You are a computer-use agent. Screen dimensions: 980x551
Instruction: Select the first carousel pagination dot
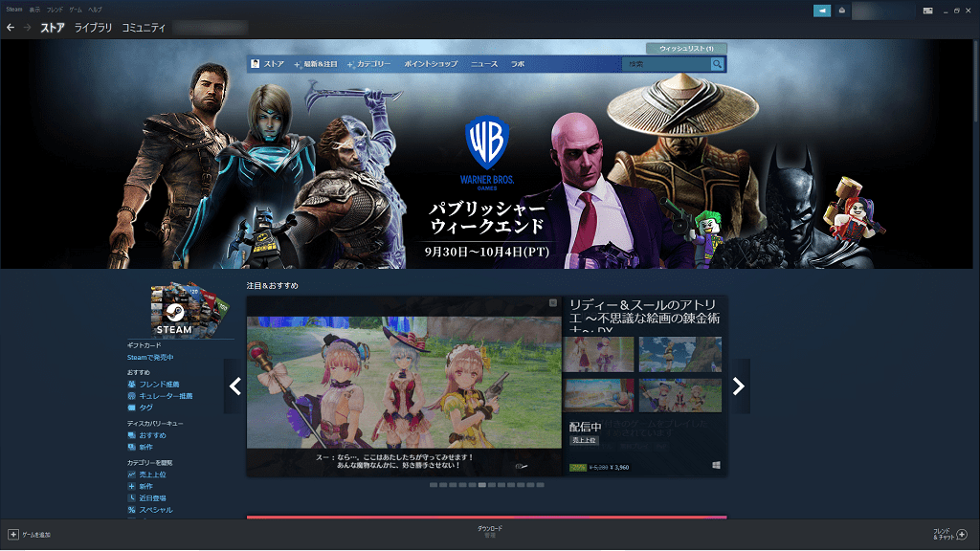(x=434, y=485)
